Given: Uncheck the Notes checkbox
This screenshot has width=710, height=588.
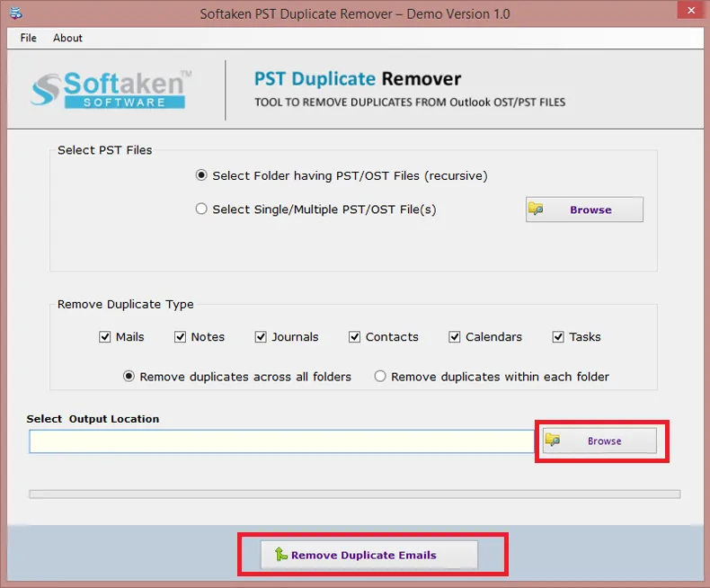Looking at the screenshot, I should tap(180, 337).
